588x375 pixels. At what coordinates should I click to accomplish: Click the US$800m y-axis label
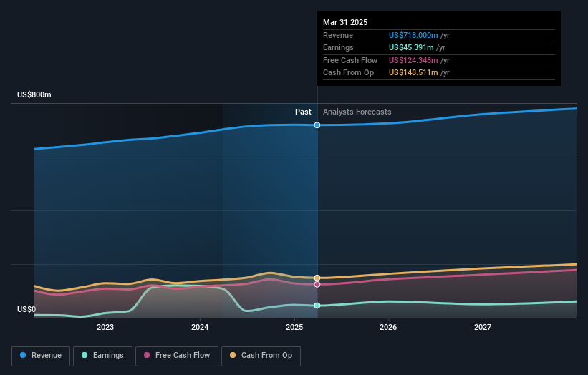coord(34,94)
